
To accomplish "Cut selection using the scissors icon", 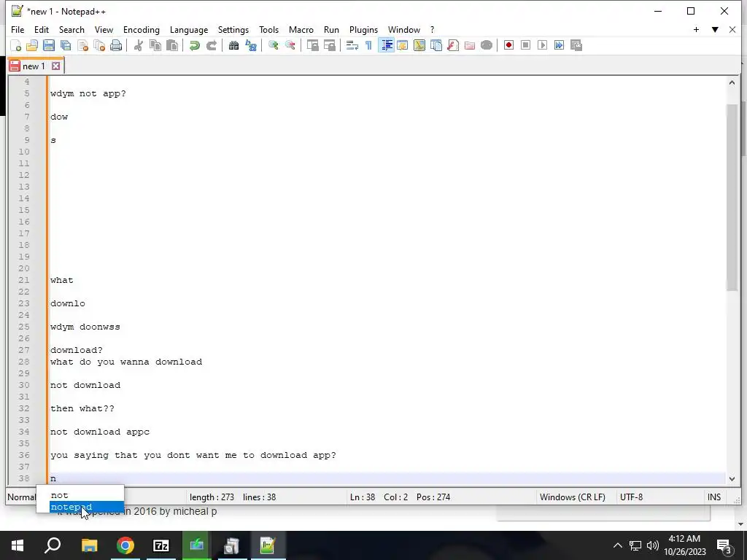I will (138, 45).
